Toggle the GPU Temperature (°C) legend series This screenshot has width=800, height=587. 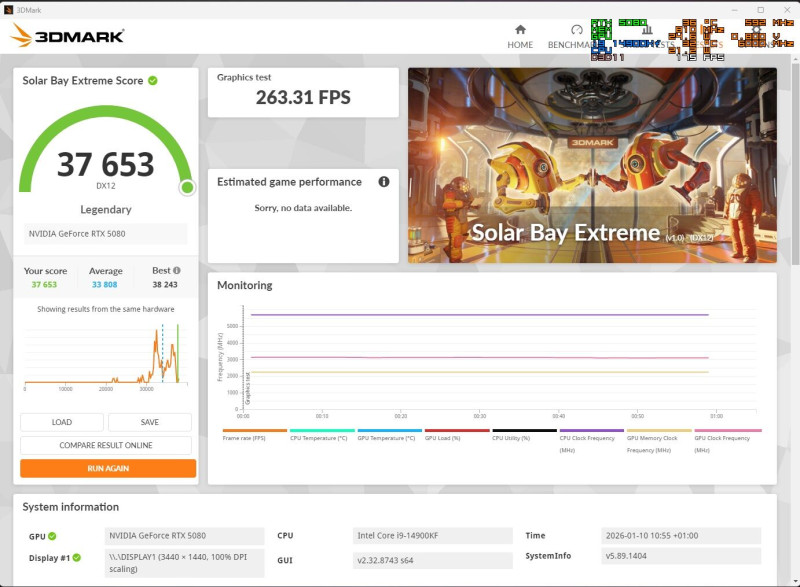[x=389, y=435]
